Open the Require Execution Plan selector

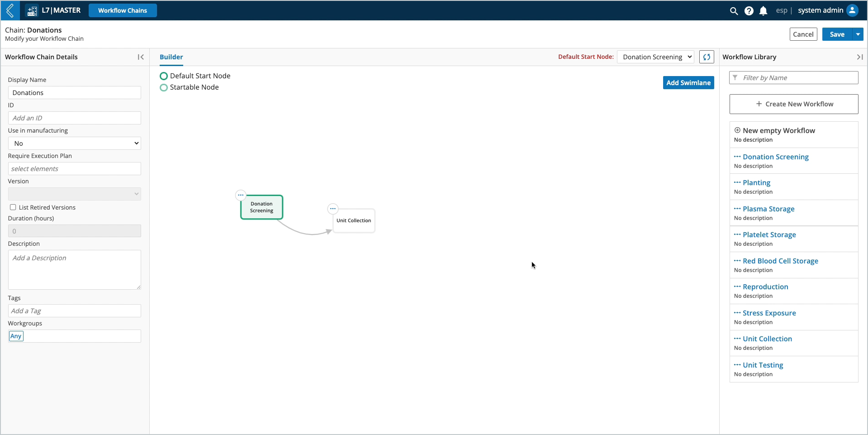point(75,169)
